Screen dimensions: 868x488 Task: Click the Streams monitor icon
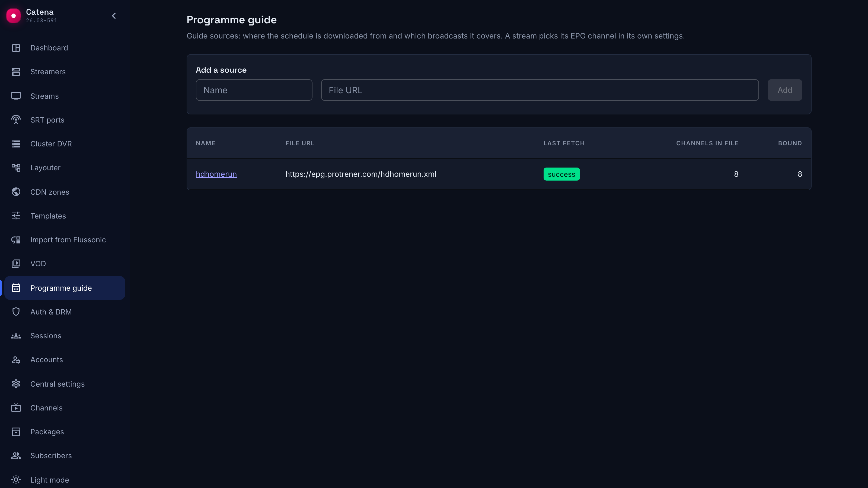click(16, 96)
